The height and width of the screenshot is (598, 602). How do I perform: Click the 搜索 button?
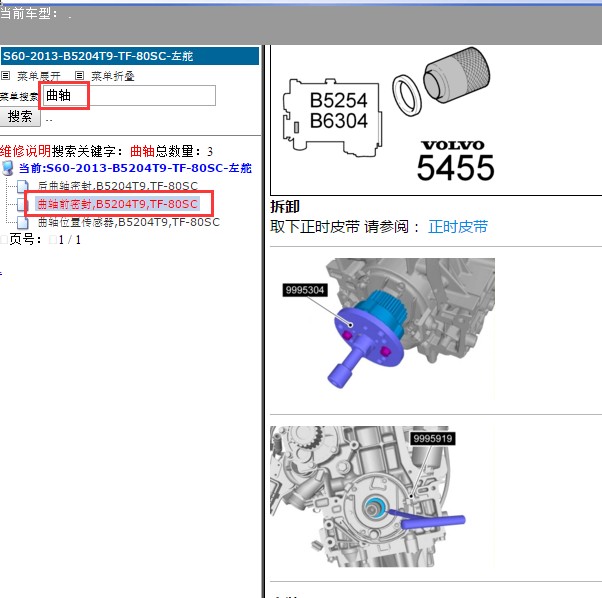click(x=20, y=117)
